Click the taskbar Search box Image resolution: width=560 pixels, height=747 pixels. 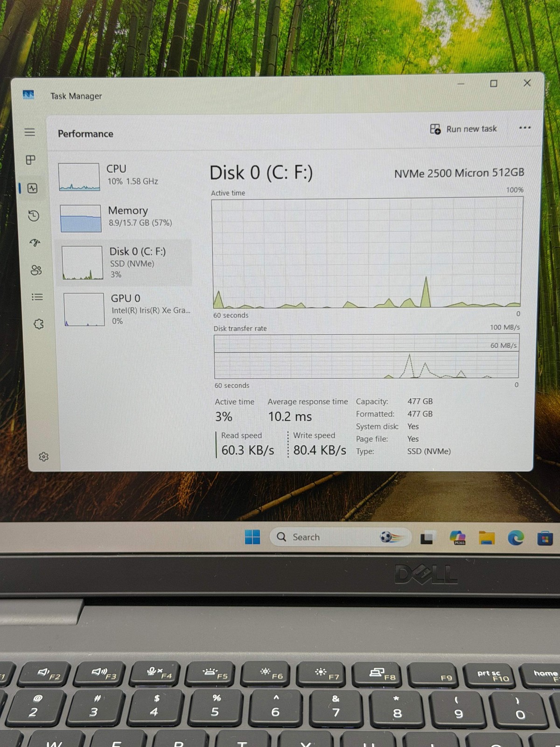click(340, 537)
